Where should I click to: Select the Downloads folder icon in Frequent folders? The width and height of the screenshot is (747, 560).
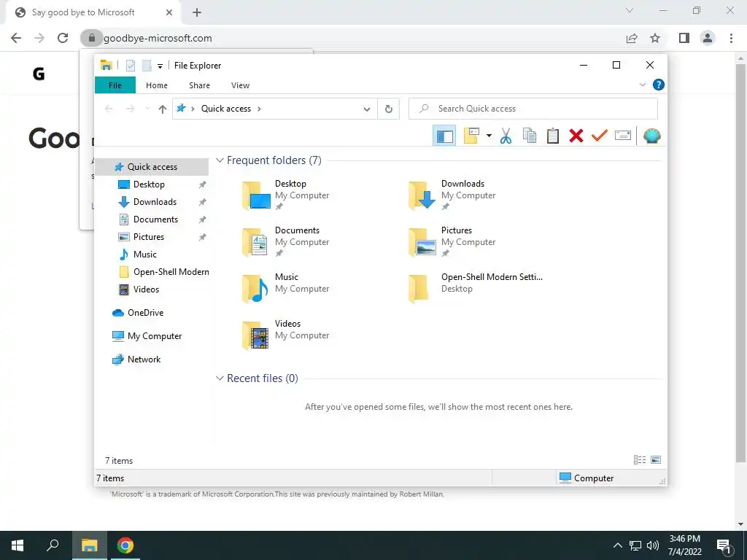tap(422, 195)
